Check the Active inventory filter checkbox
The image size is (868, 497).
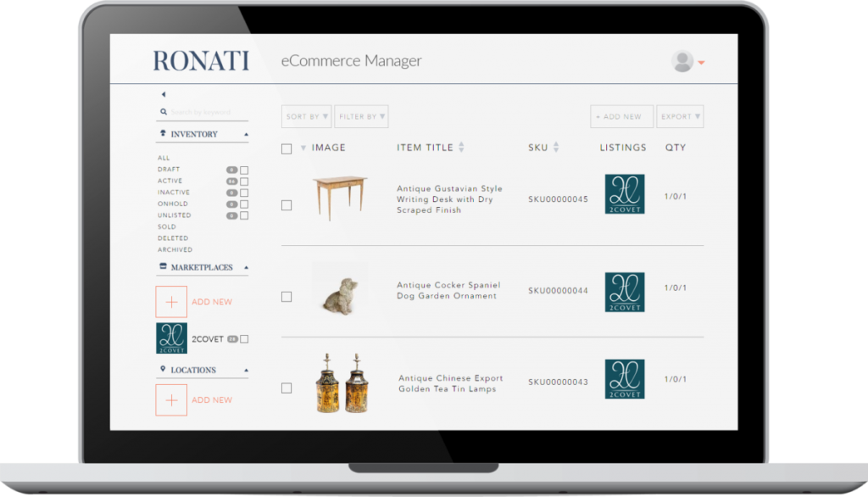(x=243, y=181)
